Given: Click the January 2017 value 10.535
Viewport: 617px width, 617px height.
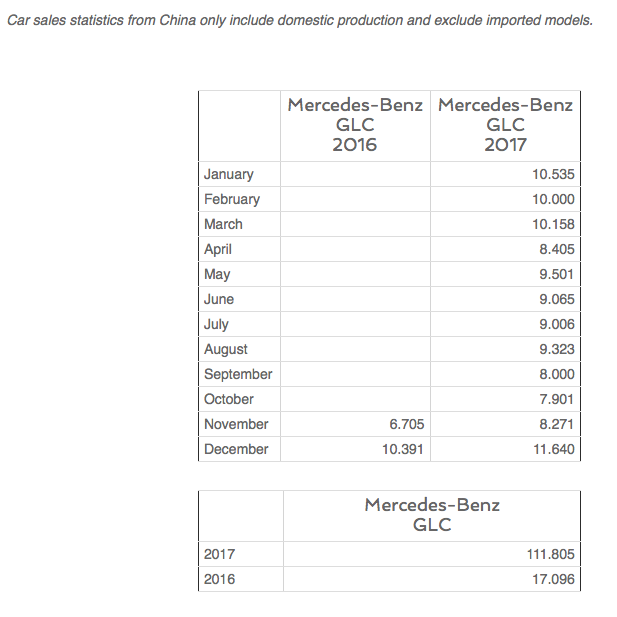Looking at the screenshot, I should click(553, 174).
